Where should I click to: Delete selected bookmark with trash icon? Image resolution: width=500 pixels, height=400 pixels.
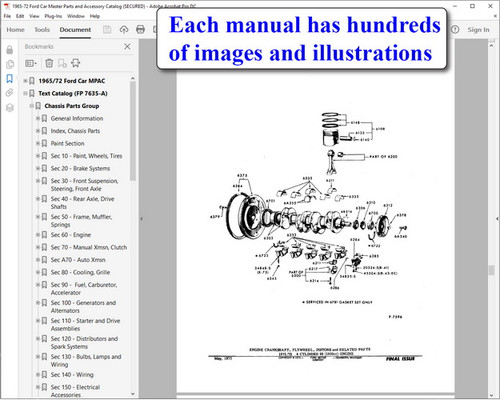point(49,63)
